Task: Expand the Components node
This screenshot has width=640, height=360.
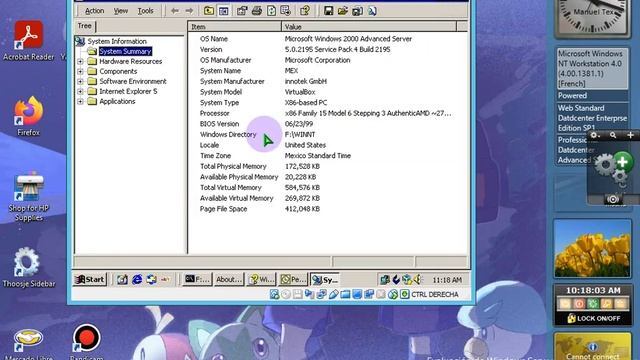Action: tap(80, 71)
